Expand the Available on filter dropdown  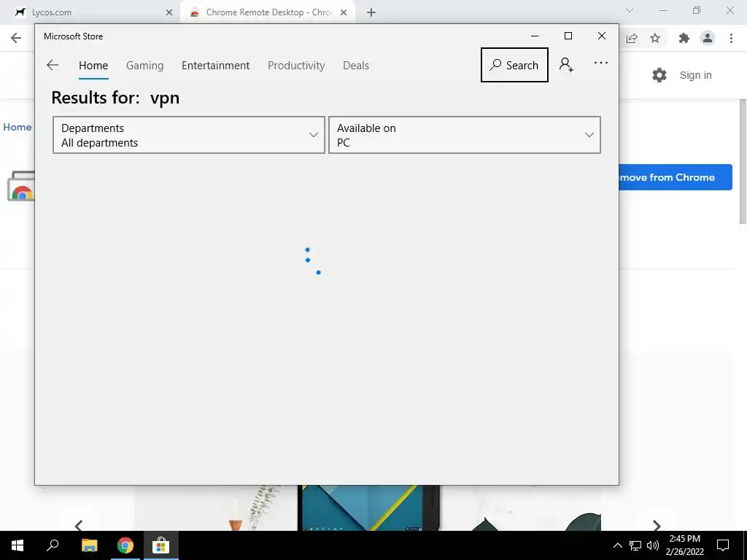point(465,135)
